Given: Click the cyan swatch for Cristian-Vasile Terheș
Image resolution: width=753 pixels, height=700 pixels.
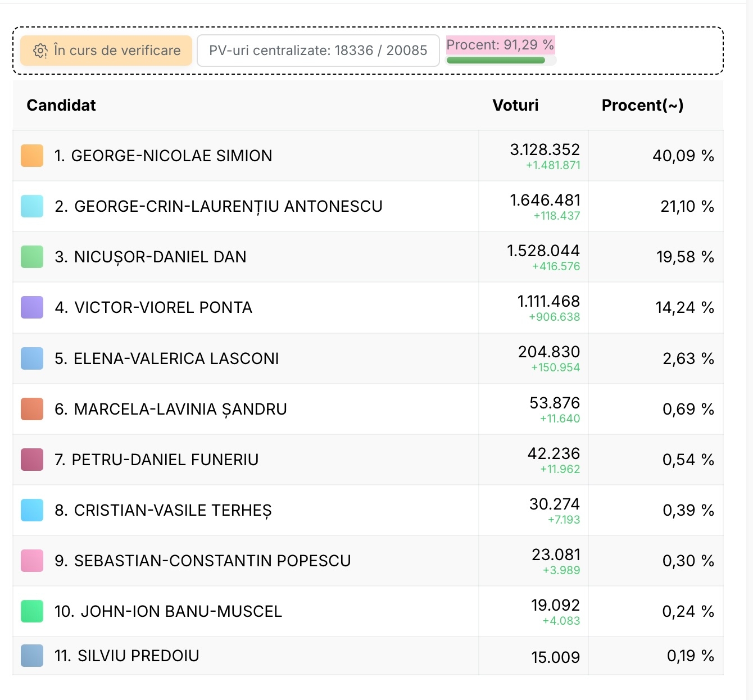Looking at the screenshot, I should tap(32, 510).
